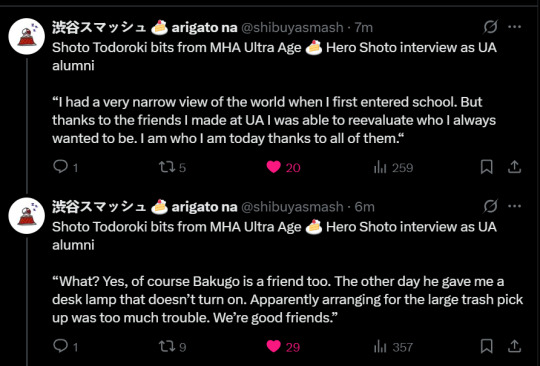Open the more options menu on 7m tweet
The height and width of the screenshot is (366, 540).
pos(515,27)
